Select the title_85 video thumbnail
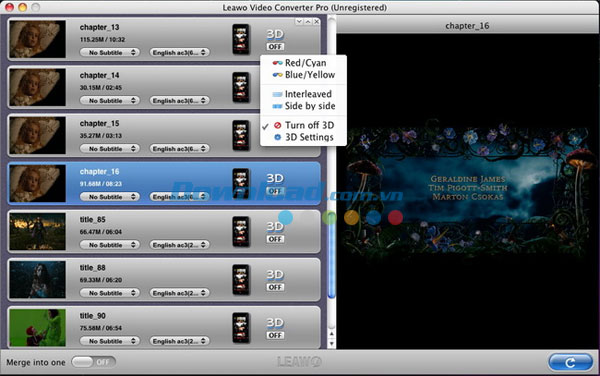Viewport: 600px width, 376px height. pyautogui.click(x=38, y=232)
